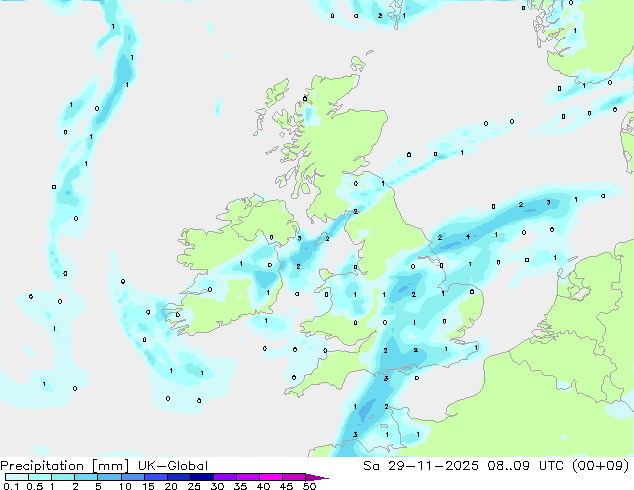Click the 35–40 mm legend swatch
Screen dimensions: 634x490
(x=248, y=477)
